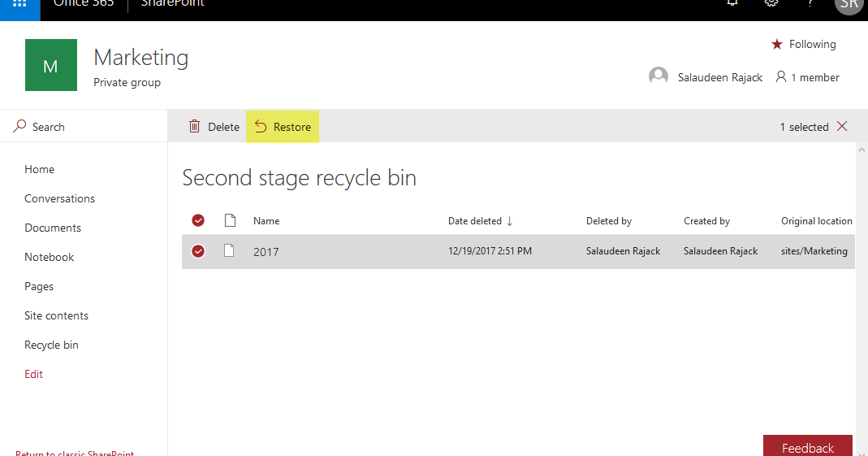Viewport: 868px width, 456px height.
Task: Open Documents in left navigation
Action: [53, 228]
